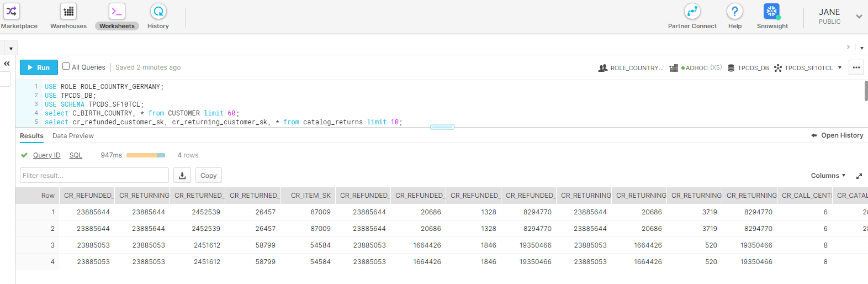Screen dimensions: 868x284
Task: Click the Row column header
Action: tap(38, 196)
